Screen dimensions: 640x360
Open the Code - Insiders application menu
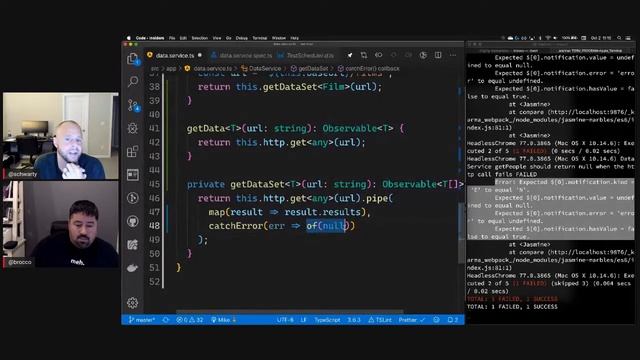click(x=150, y=38)
